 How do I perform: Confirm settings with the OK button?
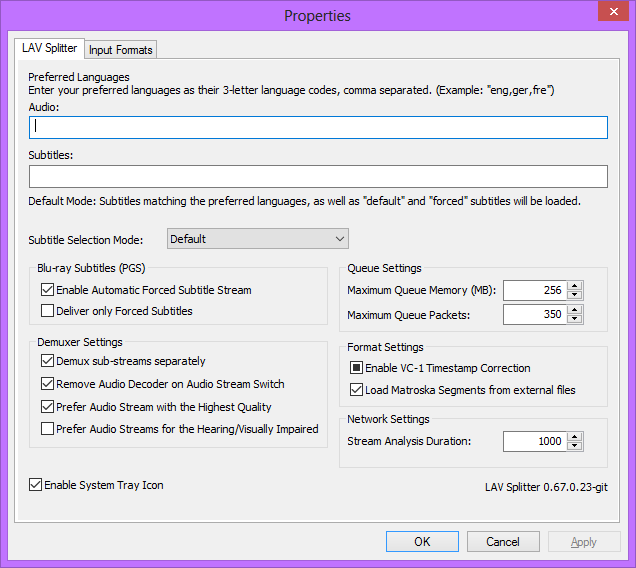[422, 542]
